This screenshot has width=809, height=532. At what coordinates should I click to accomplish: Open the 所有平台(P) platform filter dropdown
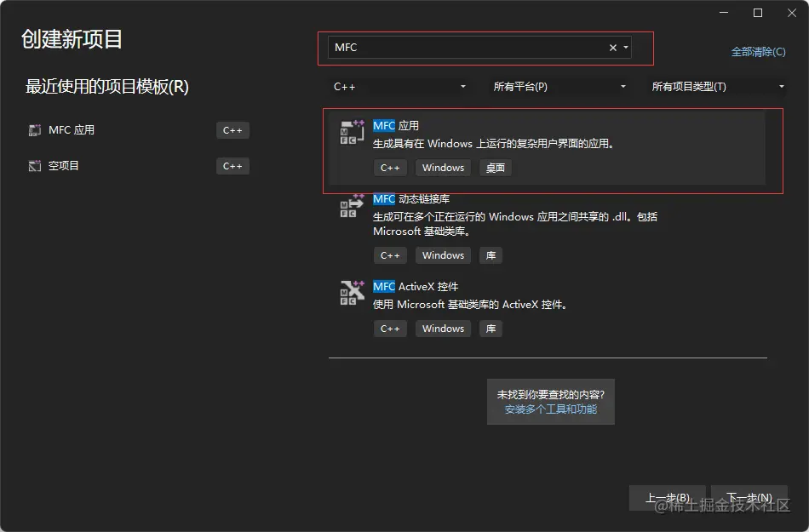click(x=559, y=87)
